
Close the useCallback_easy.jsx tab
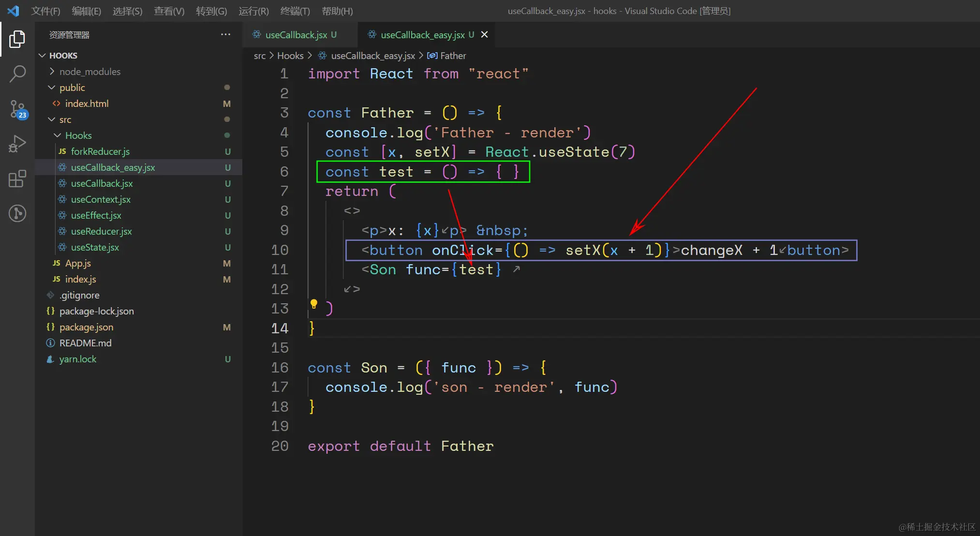(x=484, y=35)
